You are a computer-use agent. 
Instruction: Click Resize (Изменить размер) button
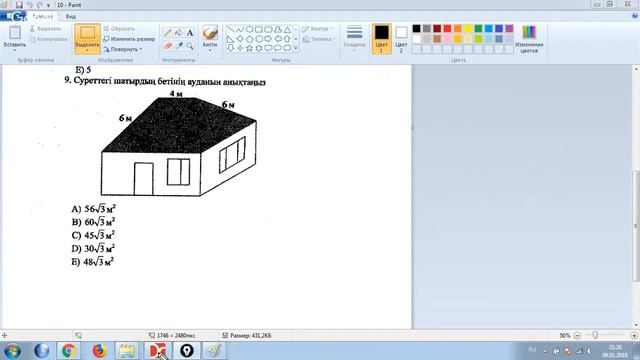[x=129, y=39]
